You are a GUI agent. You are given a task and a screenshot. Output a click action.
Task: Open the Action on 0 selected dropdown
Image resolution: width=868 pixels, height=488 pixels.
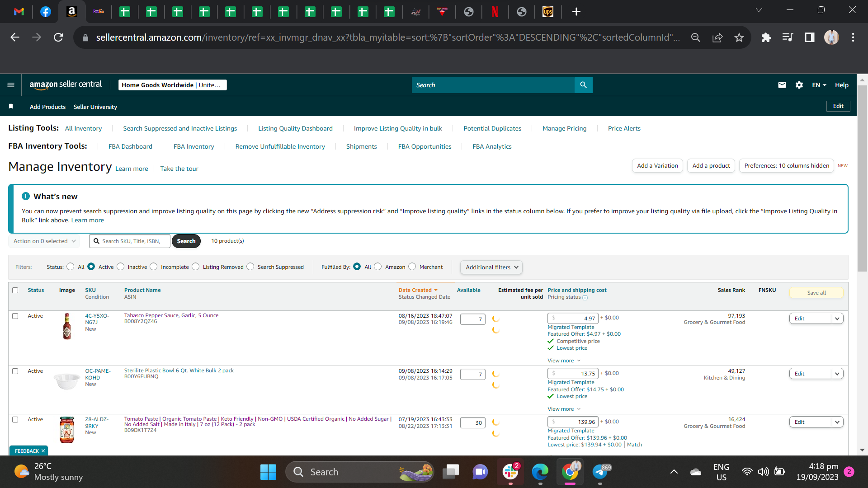point(44,241)
